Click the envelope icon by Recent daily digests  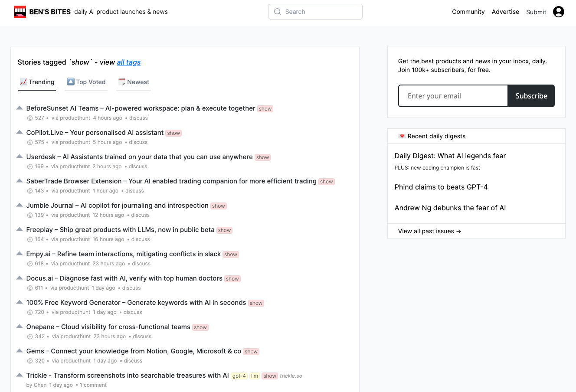click(402, 136)
